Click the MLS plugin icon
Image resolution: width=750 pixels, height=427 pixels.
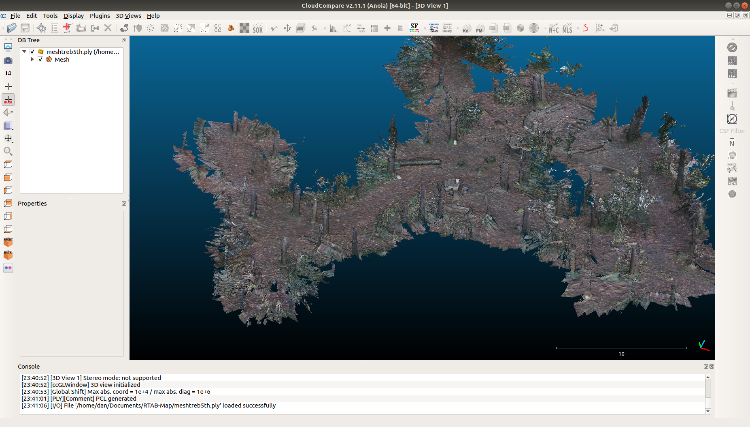point(569,28)
